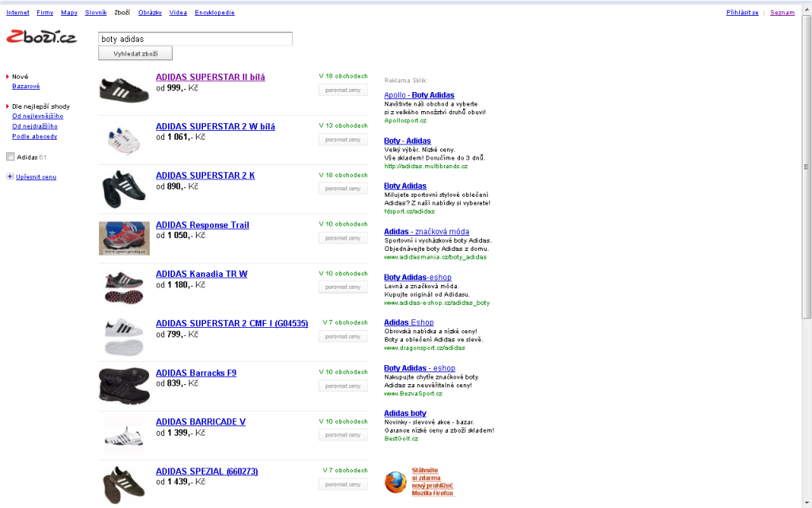Click the Response Trail shoe thumbnail

click(124, 238)
